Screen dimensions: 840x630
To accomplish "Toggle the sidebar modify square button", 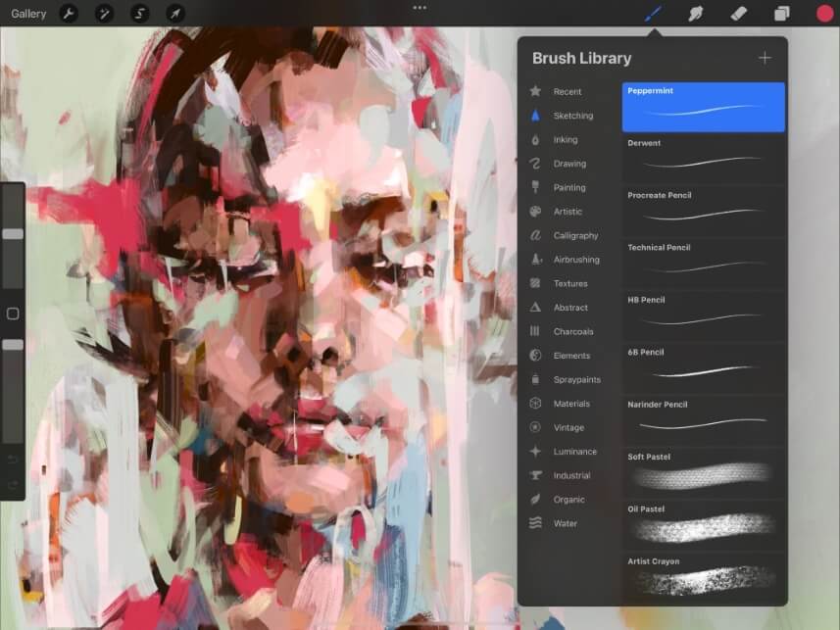I will (x=13, y=315).
